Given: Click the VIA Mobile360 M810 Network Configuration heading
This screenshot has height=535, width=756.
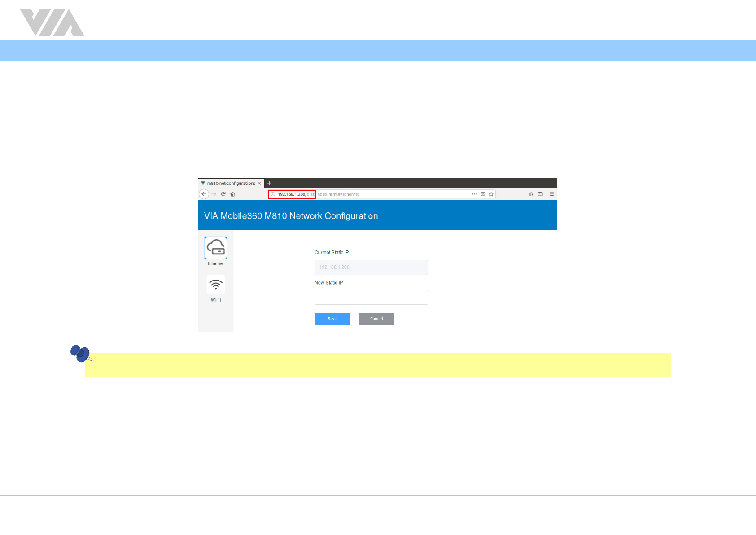Looking at the screenshot, I should click(x=291, y=216).
